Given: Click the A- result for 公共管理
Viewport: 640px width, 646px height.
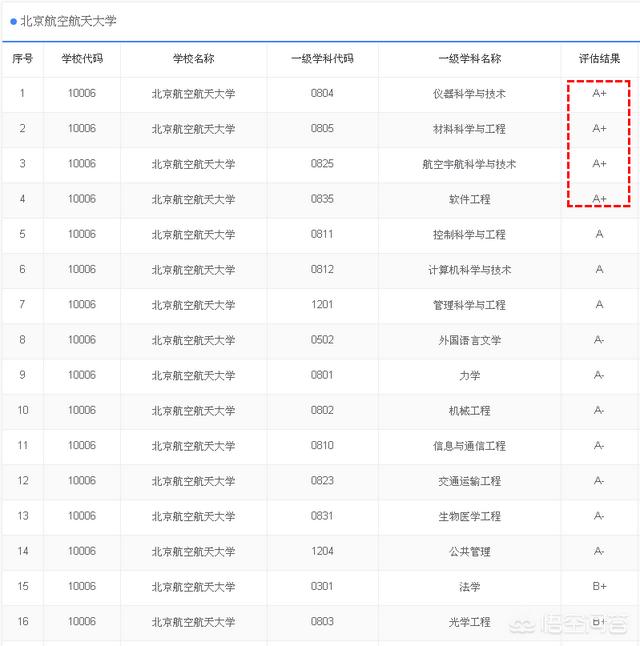Looking at the screenshot, I should pos(599,552).
